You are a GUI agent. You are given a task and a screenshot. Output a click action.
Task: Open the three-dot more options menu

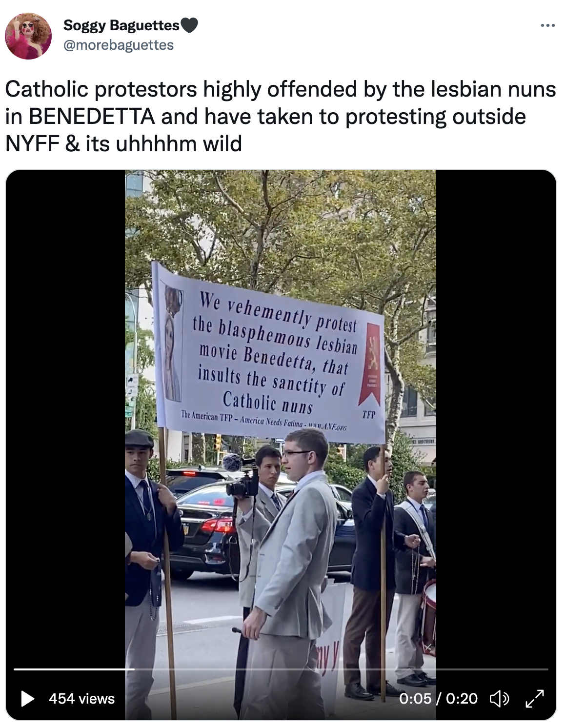click(548, 25)
